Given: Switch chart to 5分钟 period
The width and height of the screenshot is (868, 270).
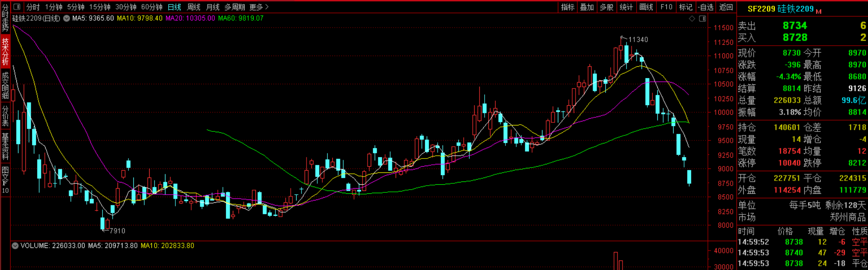Looking at the screenshot, I should pos(75,7).
